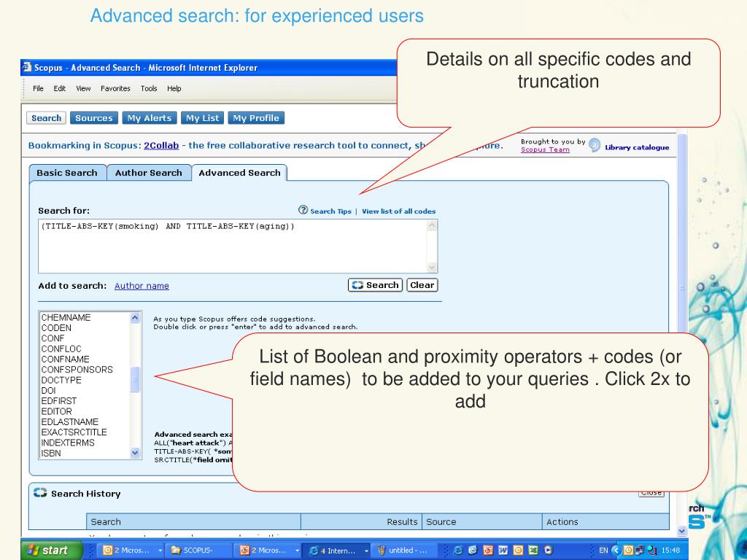Viewport: 747px width, 560px height.
Task: Click the page scrollbar down arrow
Action: [x=682, y=531]
